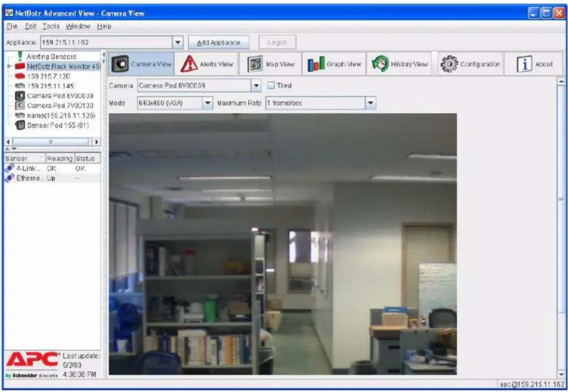The height and width of the screenshot is (392, 568).
Task: Click the Status column header
Action: coord(87,159)
